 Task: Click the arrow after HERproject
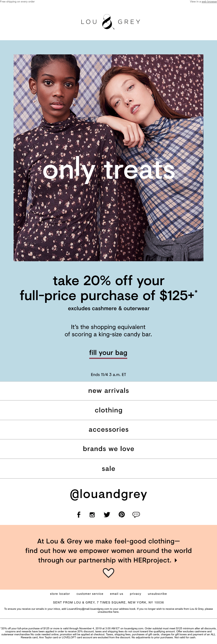(x=176, y=560)
